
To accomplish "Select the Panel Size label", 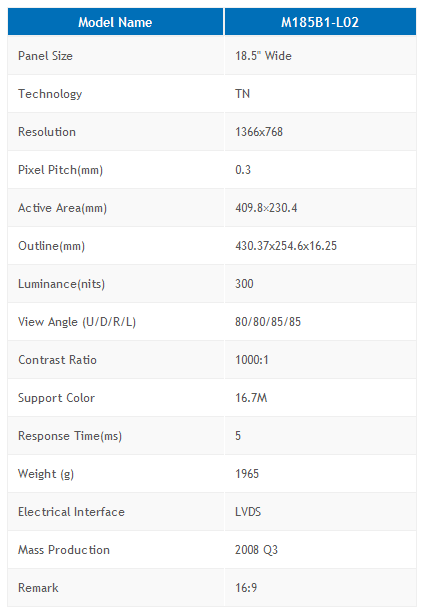I will pyautogui.click(x=45, y=56).
